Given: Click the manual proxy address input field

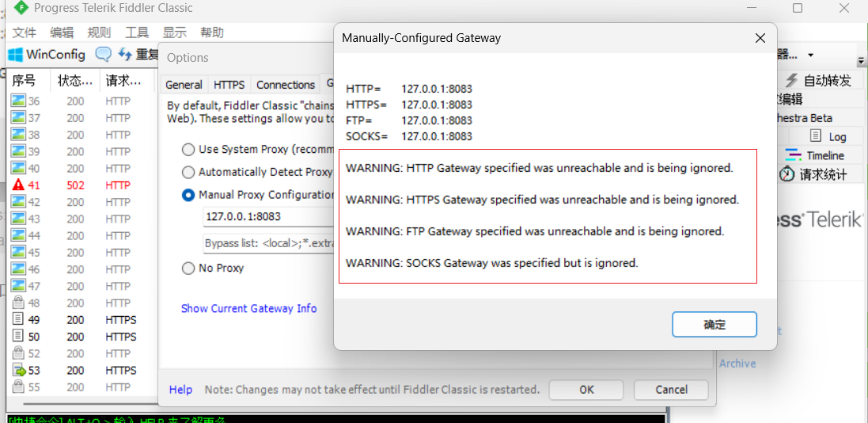Looking at the screenshot, I should (x=269, y=217).
